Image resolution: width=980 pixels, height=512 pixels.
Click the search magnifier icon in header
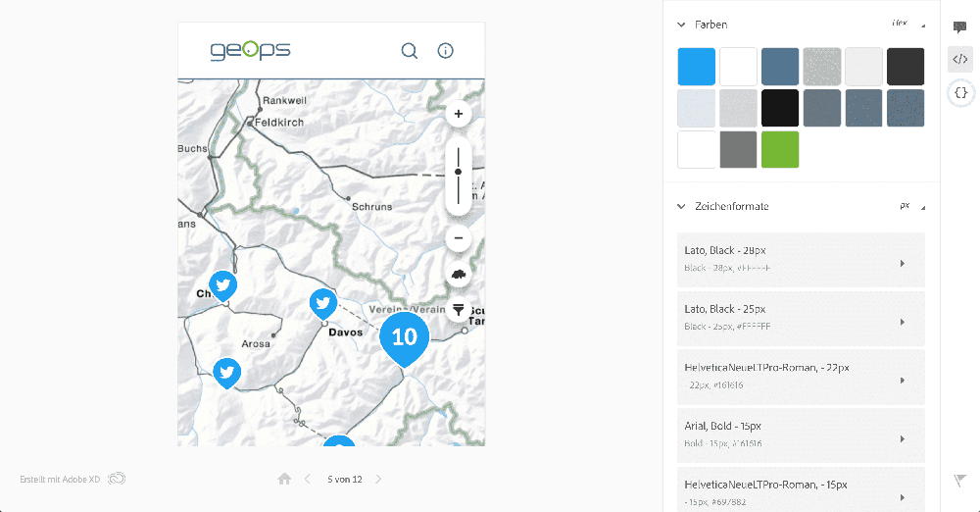tap(410, 51)
